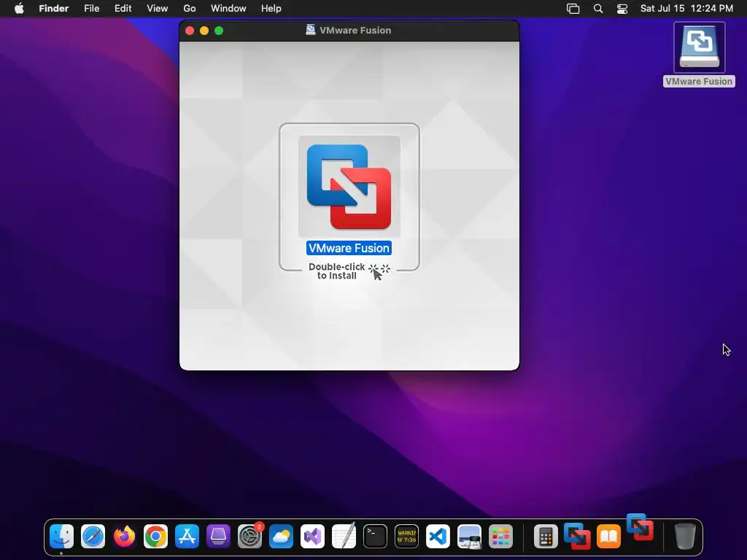Open the View menu
747x560 pixels.
click(158, 9)
